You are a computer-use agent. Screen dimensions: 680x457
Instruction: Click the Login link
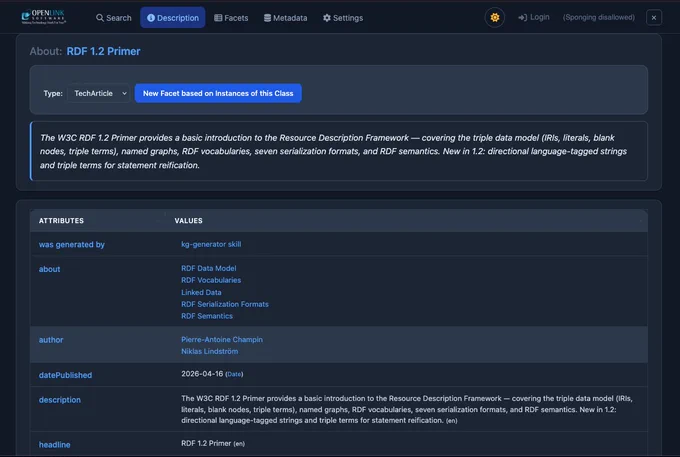(533, 17)
